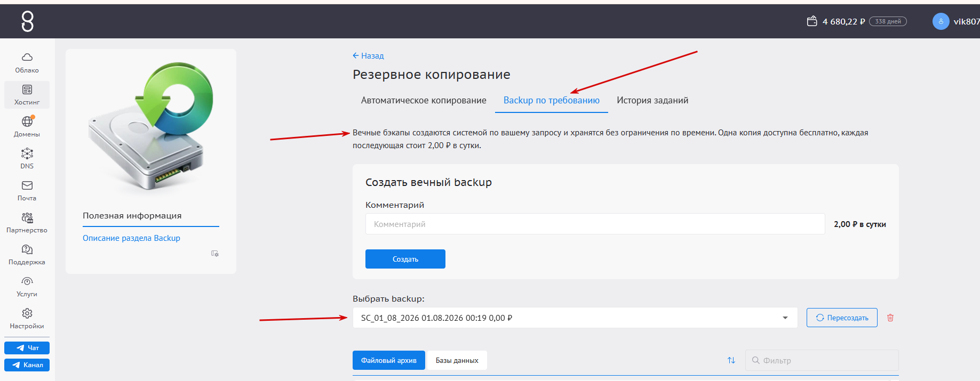
Task: Click the 2,00 ₽ в сутки price label
Action: click(860, 224)
